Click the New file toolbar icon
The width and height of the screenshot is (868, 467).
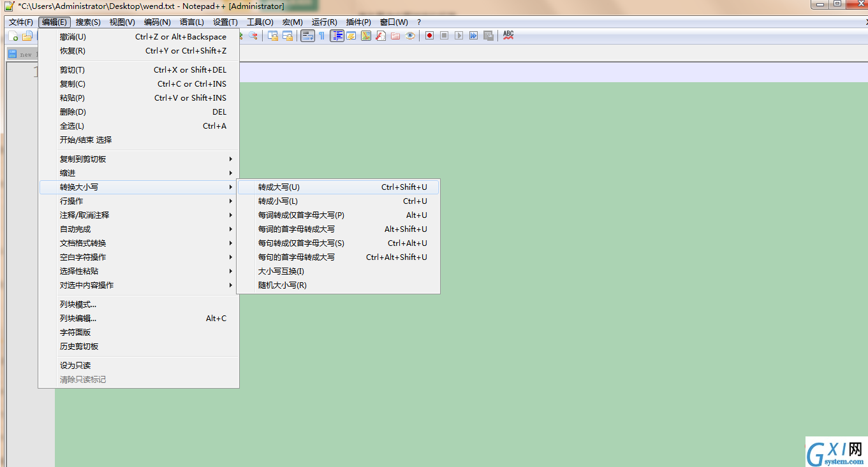click(13, 36)
